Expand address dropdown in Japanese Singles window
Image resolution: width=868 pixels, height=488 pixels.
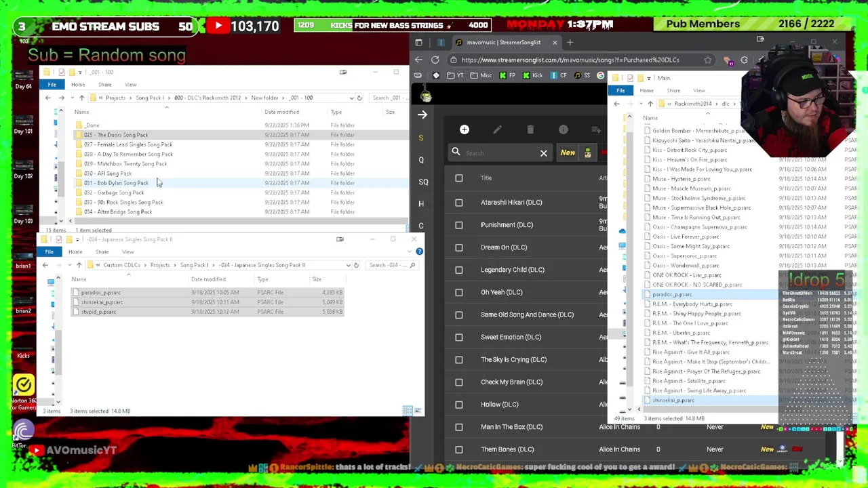click(x=348, y=265)
